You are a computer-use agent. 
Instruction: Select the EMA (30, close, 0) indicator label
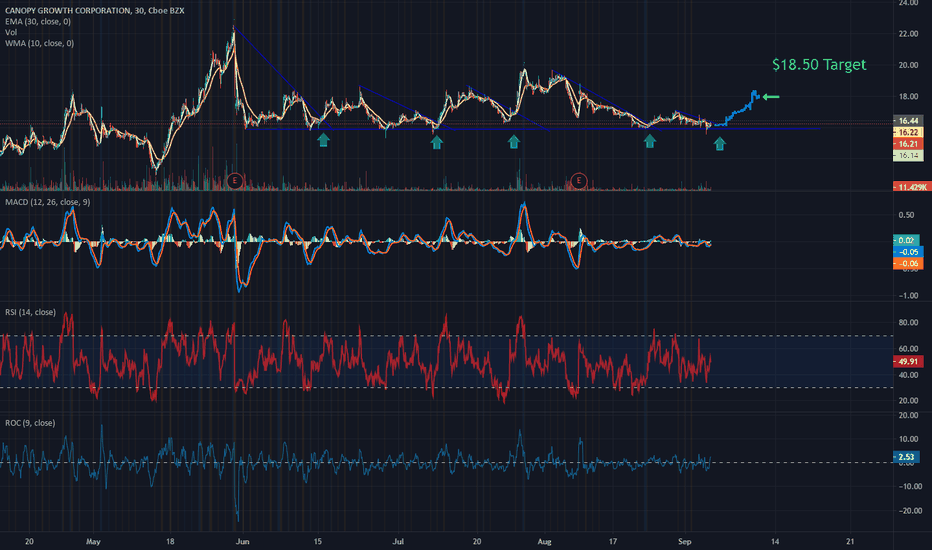coord(38,21)
